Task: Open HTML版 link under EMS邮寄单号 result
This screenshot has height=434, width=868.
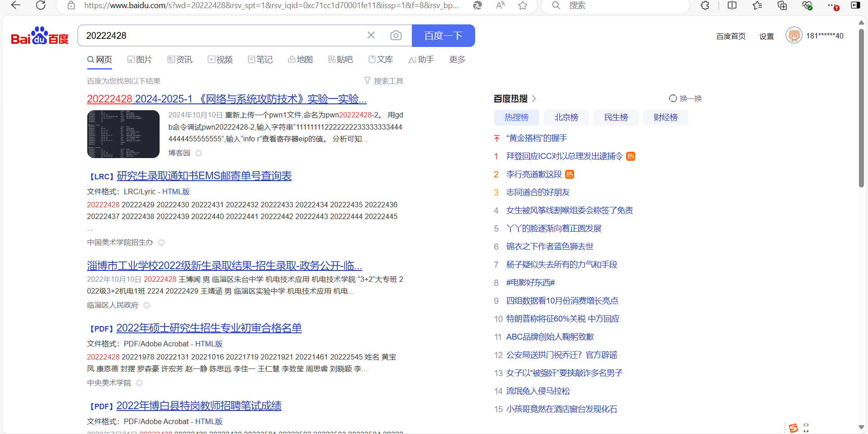Action: 176,192
